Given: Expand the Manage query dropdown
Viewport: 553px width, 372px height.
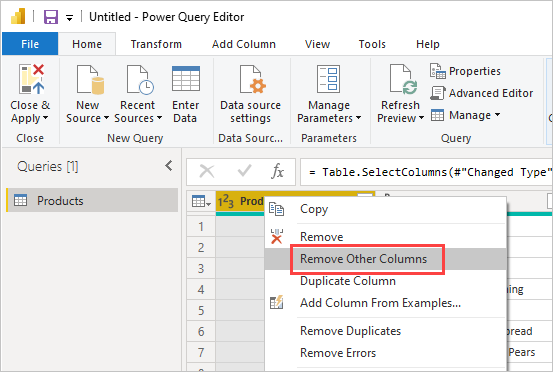Looking at the screenshot, I should 466,115.
